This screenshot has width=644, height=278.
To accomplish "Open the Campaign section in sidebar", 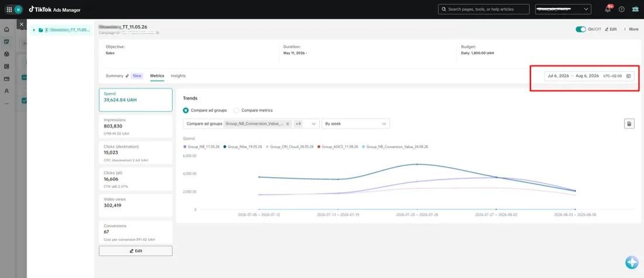I will [x=6, y=42].
